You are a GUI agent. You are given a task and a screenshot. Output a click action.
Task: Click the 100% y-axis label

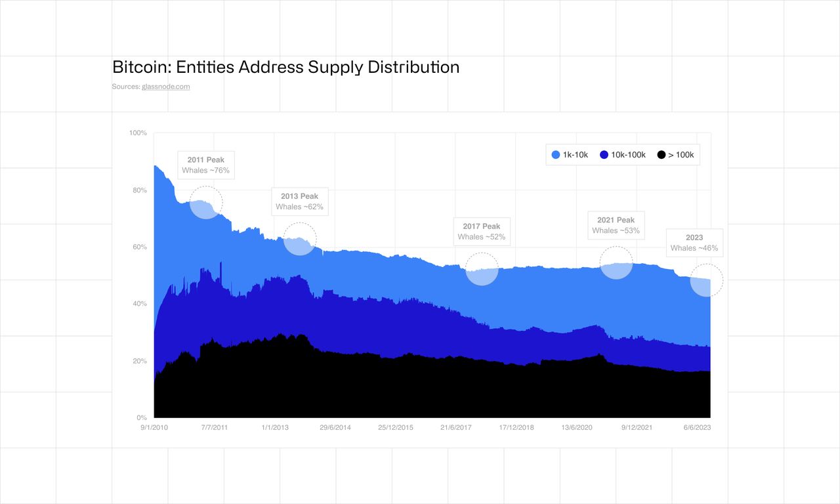(138, 133)
